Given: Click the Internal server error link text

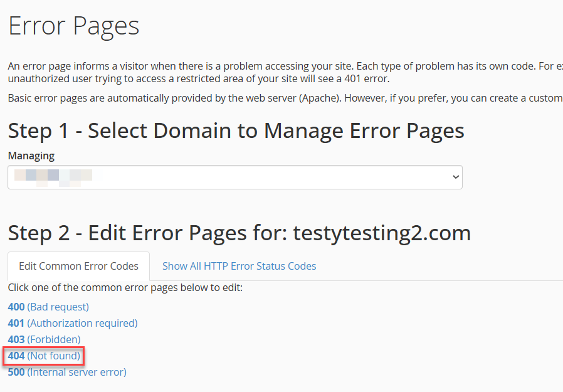Looking at the screenshot, I should click(76, 372).
